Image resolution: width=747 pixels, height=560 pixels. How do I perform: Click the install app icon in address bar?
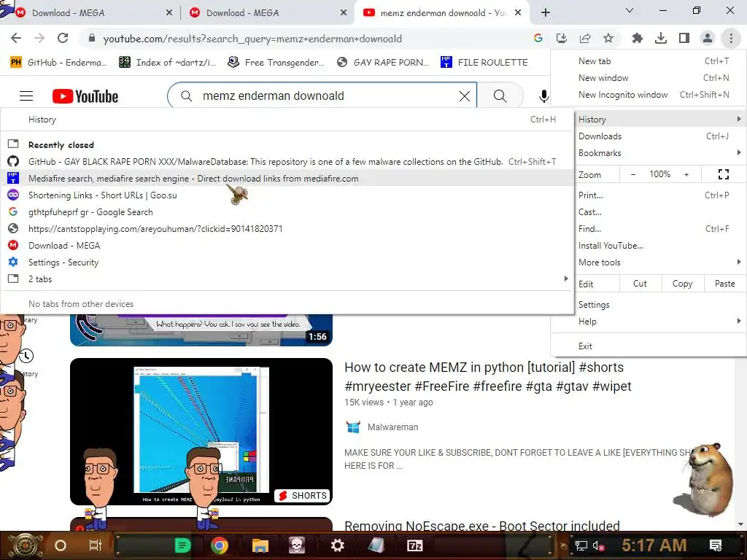click(562, 39)
